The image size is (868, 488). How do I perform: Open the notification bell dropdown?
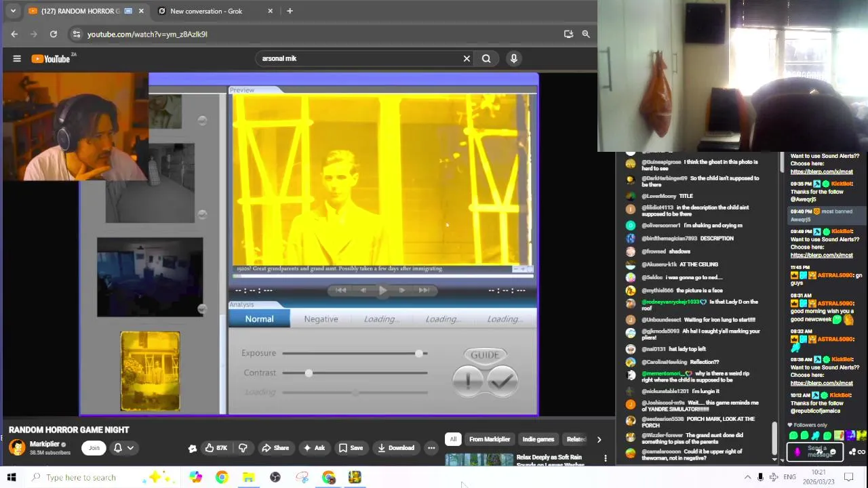(x=123, y=447)
